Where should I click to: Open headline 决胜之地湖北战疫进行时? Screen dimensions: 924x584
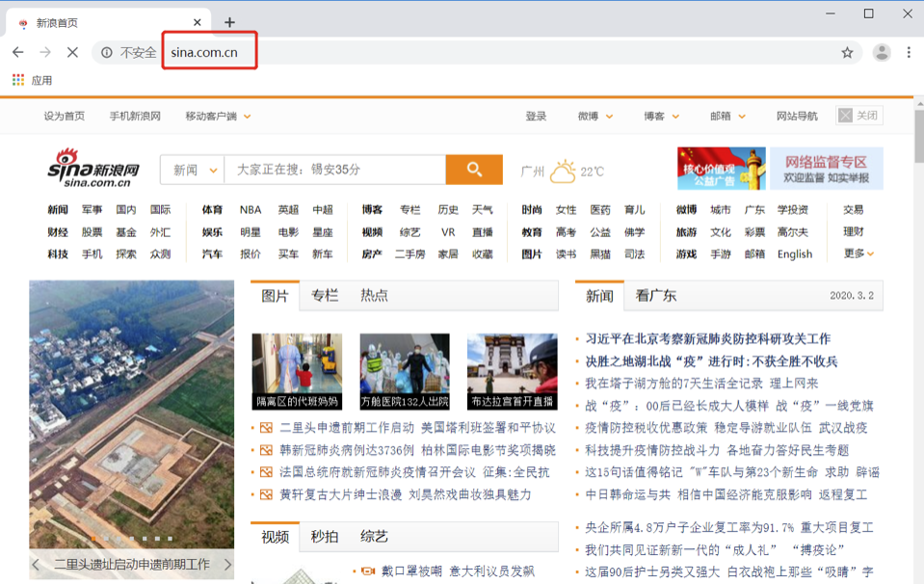coord(711,361)
